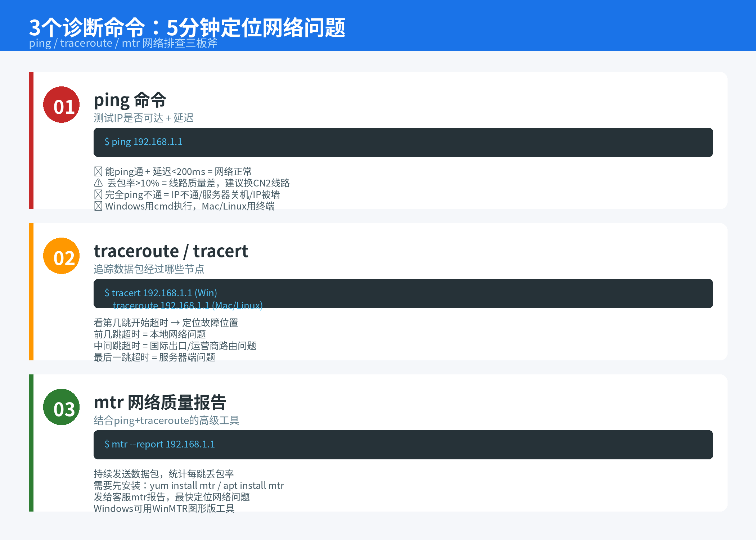The image size is (756, 540).
Task: Click the line 中间跳超时 = 国际出口/运营商路由问题
Action: click(x=175, y=346)
